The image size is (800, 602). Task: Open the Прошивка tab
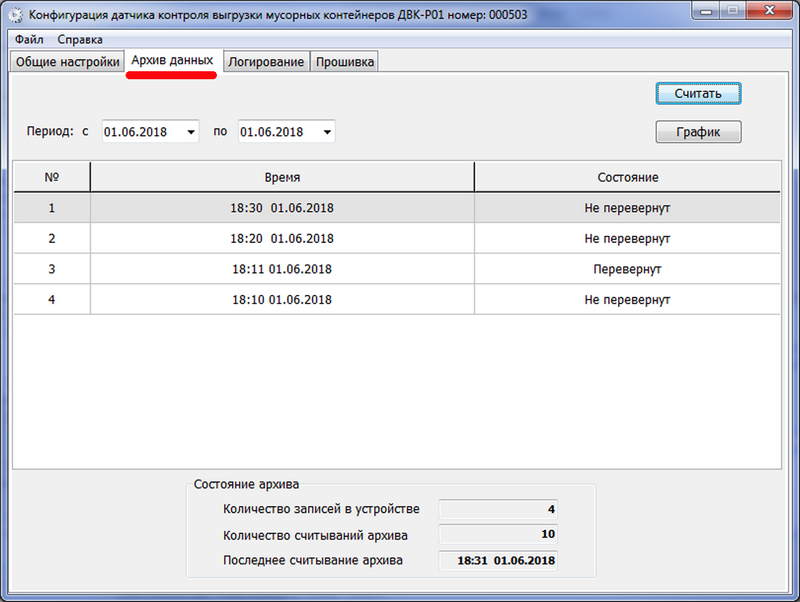tap(345, 62)
